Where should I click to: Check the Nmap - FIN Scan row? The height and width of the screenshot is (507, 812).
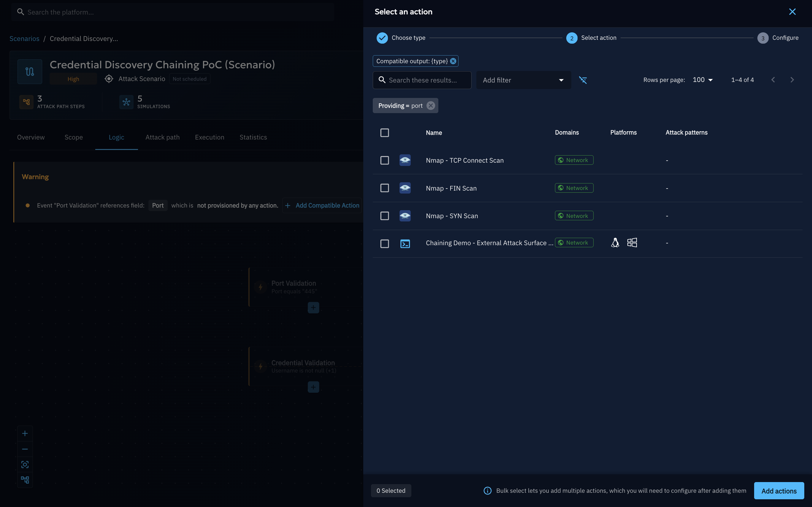(x=385, y=188)
